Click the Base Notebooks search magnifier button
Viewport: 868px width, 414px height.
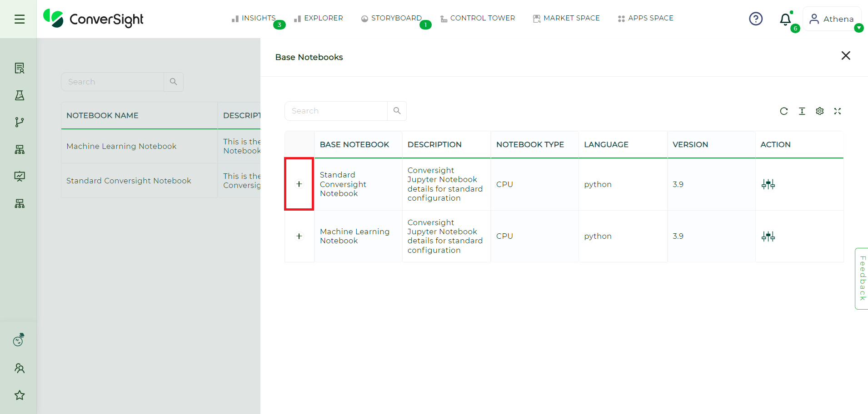tap(397, 111)
